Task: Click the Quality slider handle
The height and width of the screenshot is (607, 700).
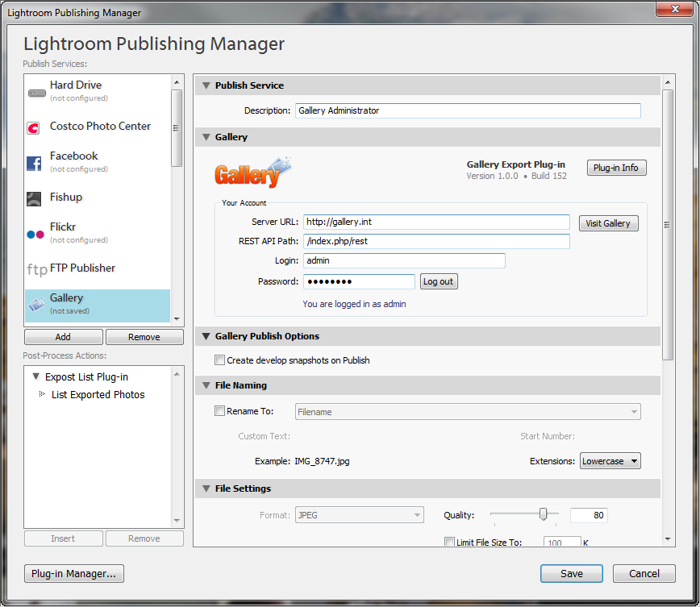Action: 544,514
